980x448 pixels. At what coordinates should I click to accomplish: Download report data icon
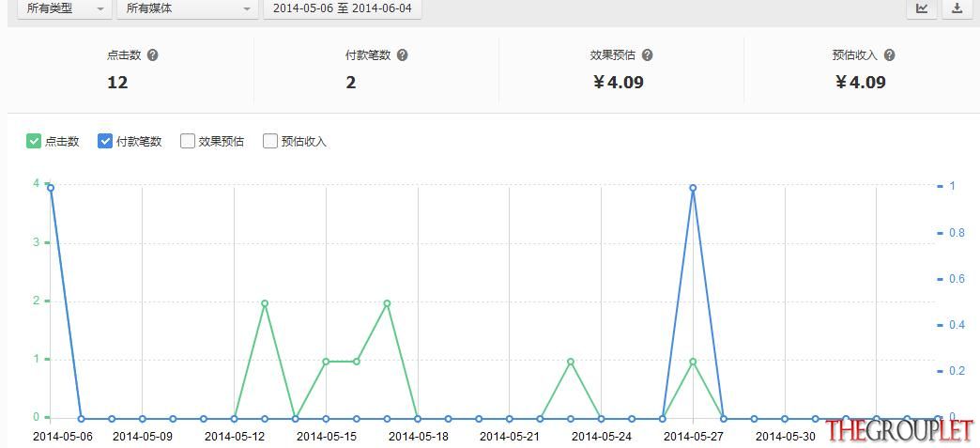pos(957,8)
